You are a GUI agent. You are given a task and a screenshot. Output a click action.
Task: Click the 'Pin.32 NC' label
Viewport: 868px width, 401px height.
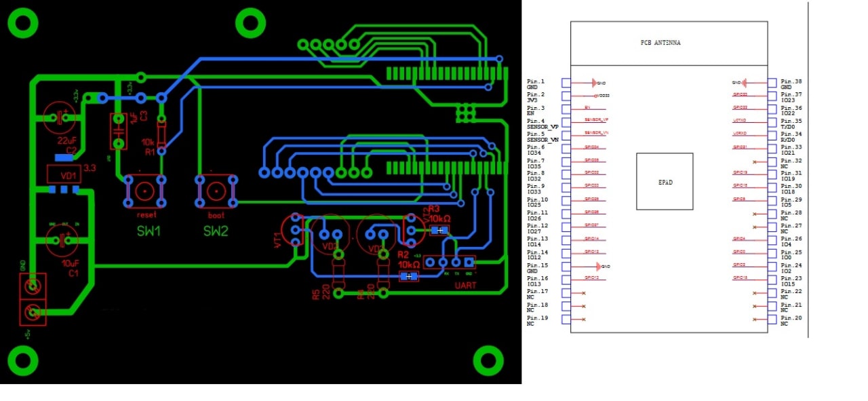pos(791,163)
